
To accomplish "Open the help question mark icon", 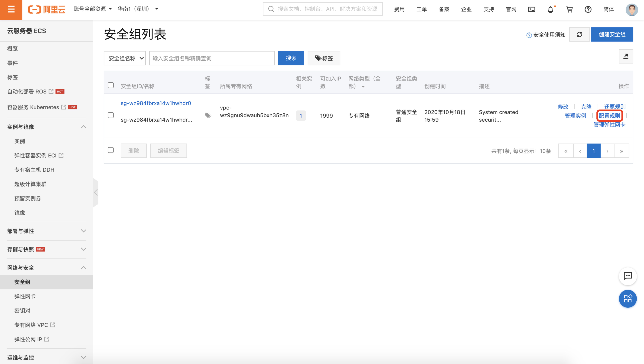I will [588, 9].
